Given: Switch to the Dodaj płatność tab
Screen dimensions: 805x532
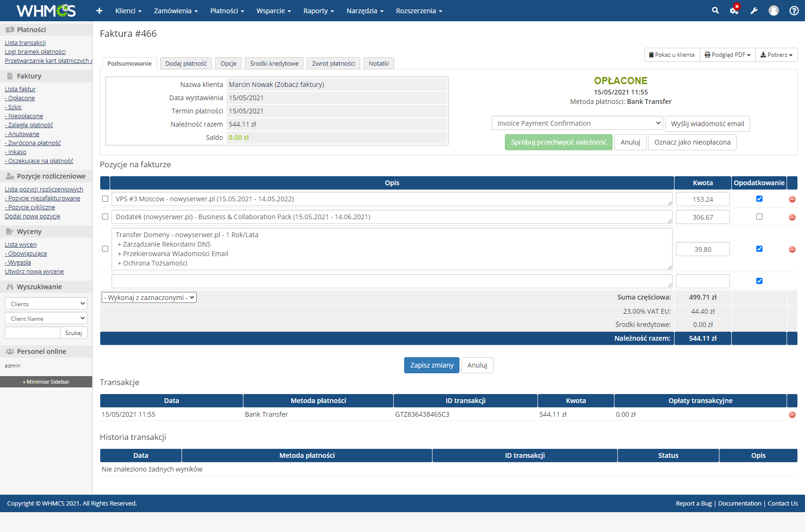Looking at the screenshot, I should point(186,63).
